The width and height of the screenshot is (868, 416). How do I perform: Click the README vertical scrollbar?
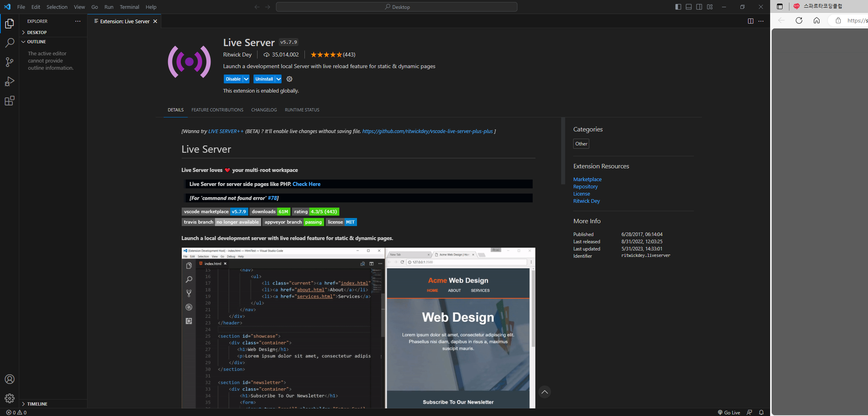[563, 151]
